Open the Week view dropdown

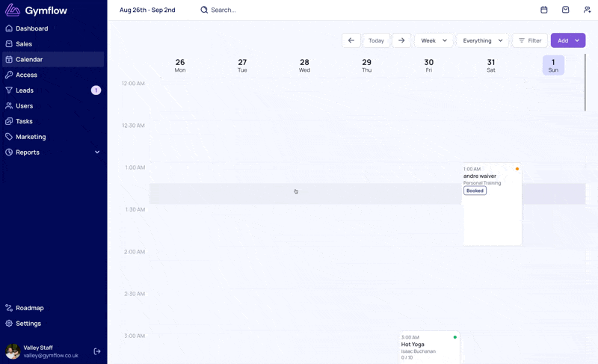pyautogui.click(x=434, y=40)
